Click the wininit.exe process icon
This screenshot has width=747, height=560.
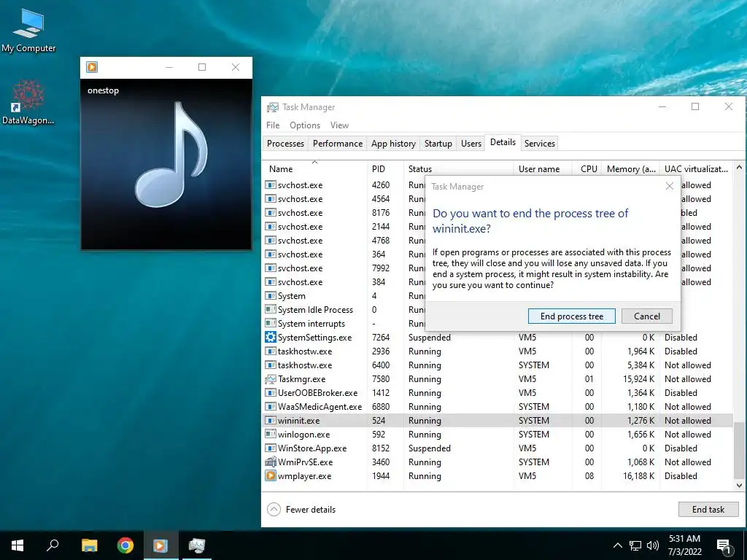pos(271,421)
